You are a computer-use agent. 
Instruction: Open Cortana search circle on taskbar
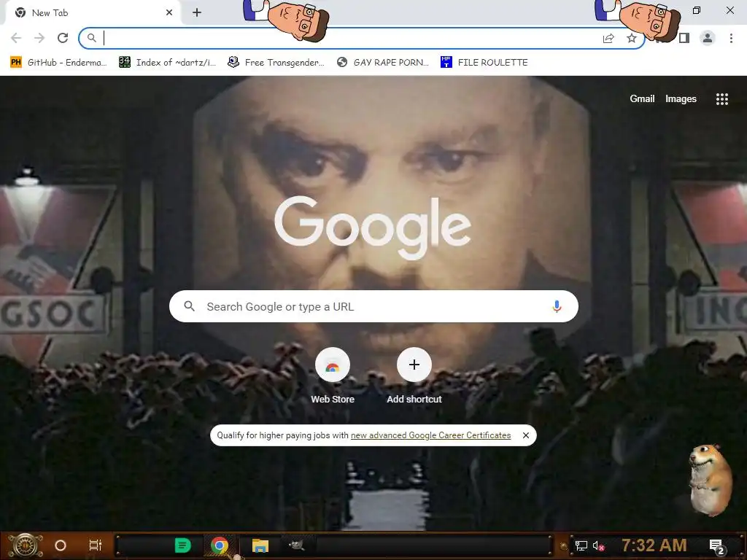pos(61,545)
